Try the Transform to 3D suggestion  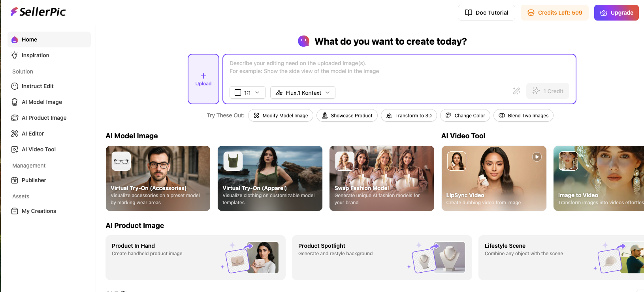(409, 115)
